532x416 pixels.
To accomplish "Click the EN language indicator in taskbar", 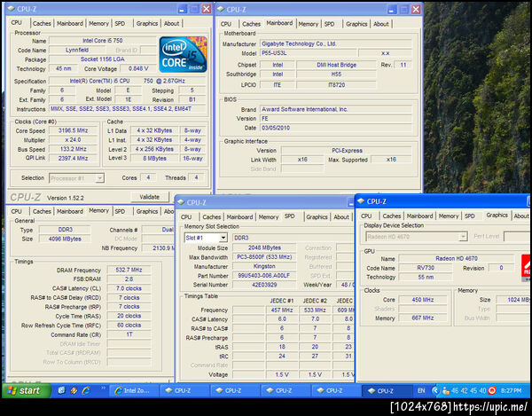I will [421, 390].
